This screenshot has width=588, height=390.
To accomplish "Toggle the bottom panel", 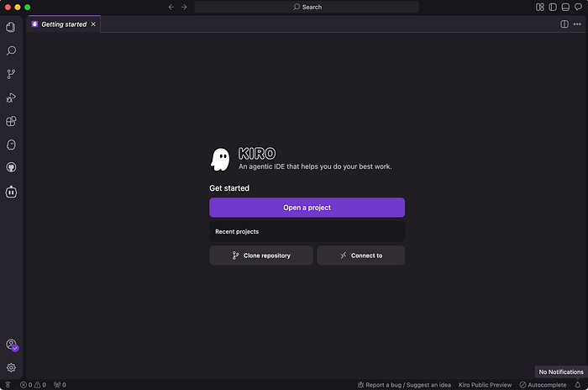I will (565, 7).
